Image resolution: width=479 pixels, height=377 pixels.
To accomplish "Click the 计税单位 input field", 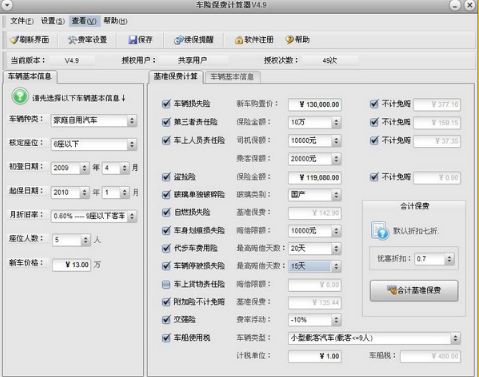I will point(315,356).
